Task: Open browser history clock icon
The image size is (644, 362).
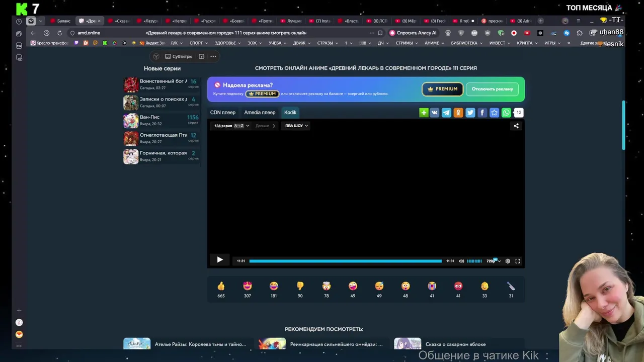Action: (19, 21)
